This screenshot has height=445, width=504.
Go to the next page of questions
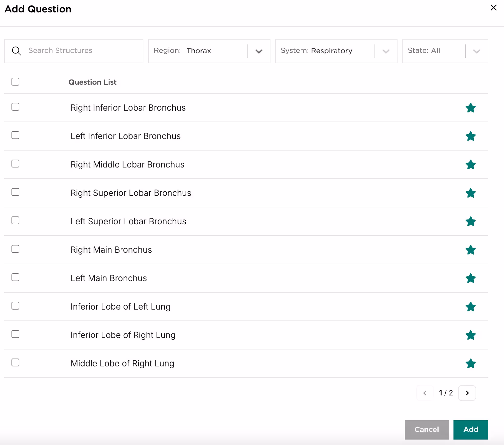(x=467, y=393)
